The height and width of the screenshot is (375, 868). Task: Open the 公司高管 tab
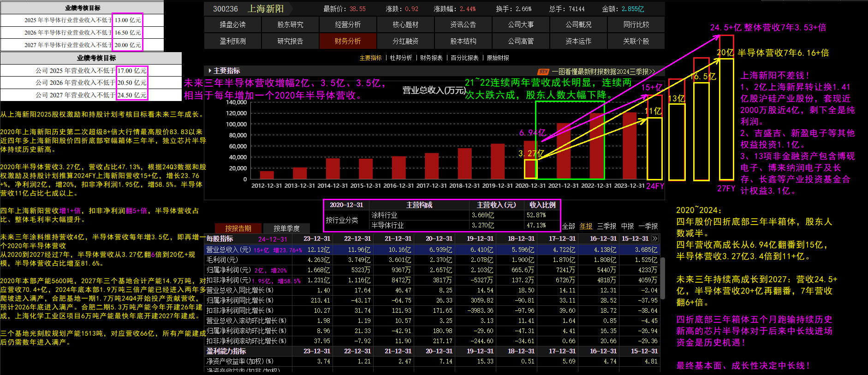point(521,41)
